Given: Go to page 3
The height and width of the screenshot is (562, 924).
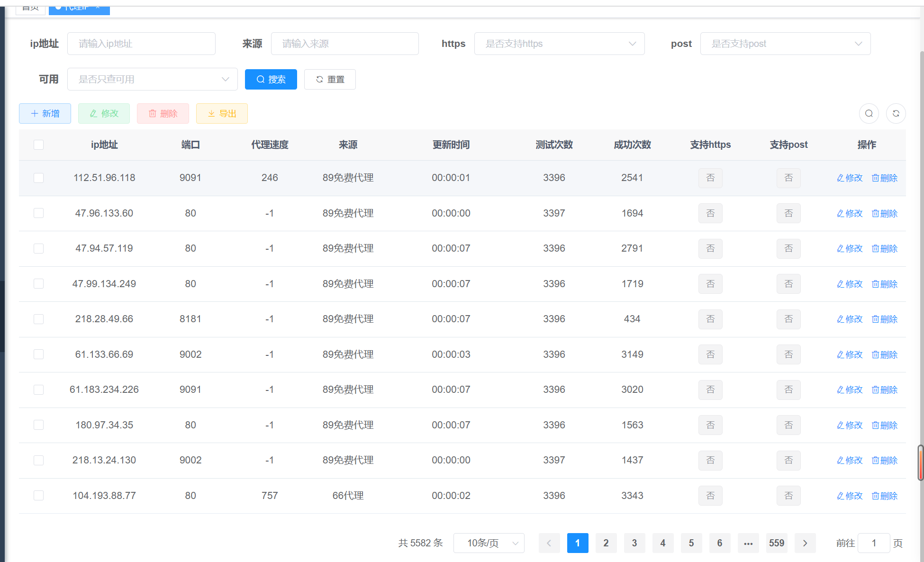Looking at the screenshot, I should pos(634,543).
